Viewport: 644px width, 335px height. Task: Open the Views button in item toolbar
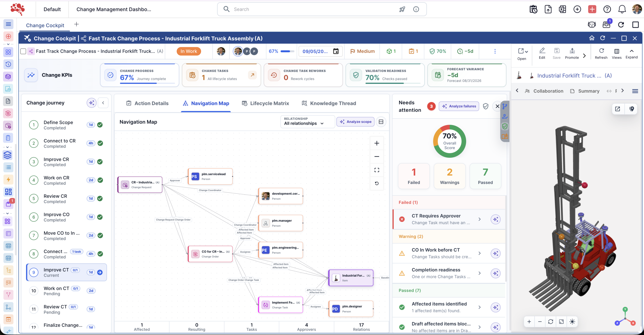click(x=617, y=53)
